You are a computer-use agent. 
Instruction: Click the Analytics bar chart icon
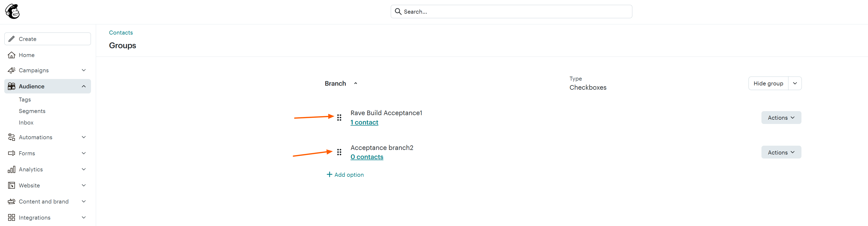12,169
